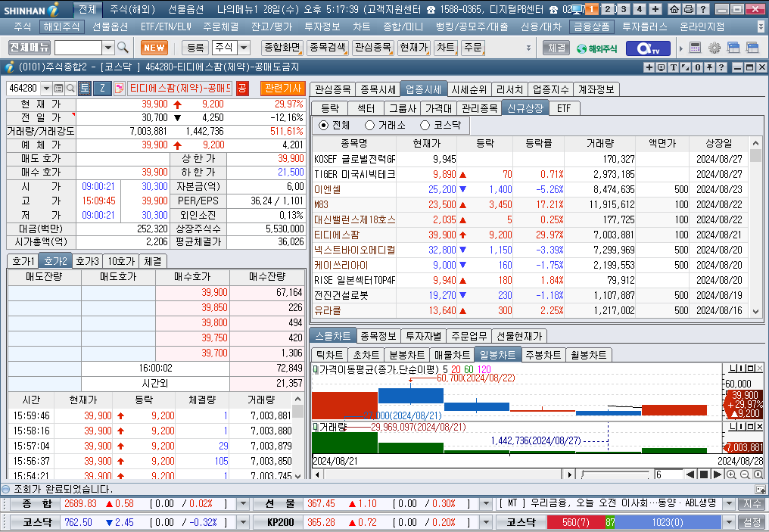Expand the 종합 index ticker dropdown
Image resolution: width=769 pixels, height=532 pixels.
pyautogui.click(x=243, y=503)
